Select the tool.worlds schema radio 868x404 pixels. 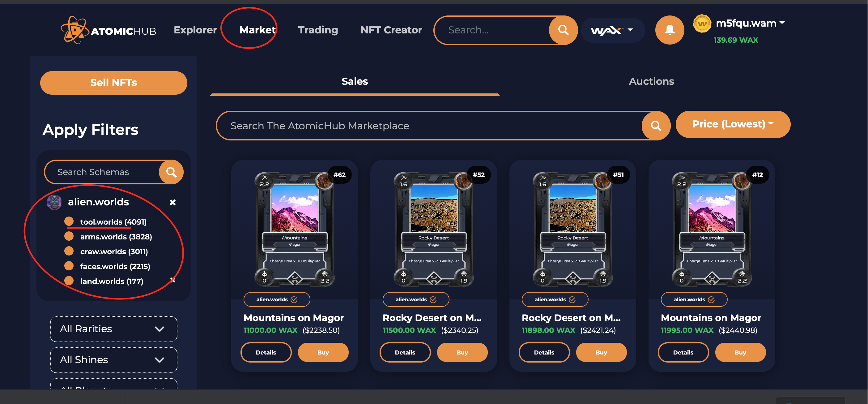(69, 221)
